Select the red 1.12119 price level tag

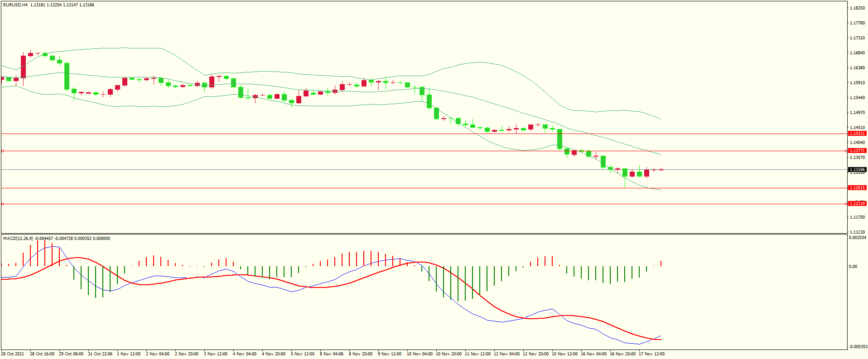tap(857, 204)
